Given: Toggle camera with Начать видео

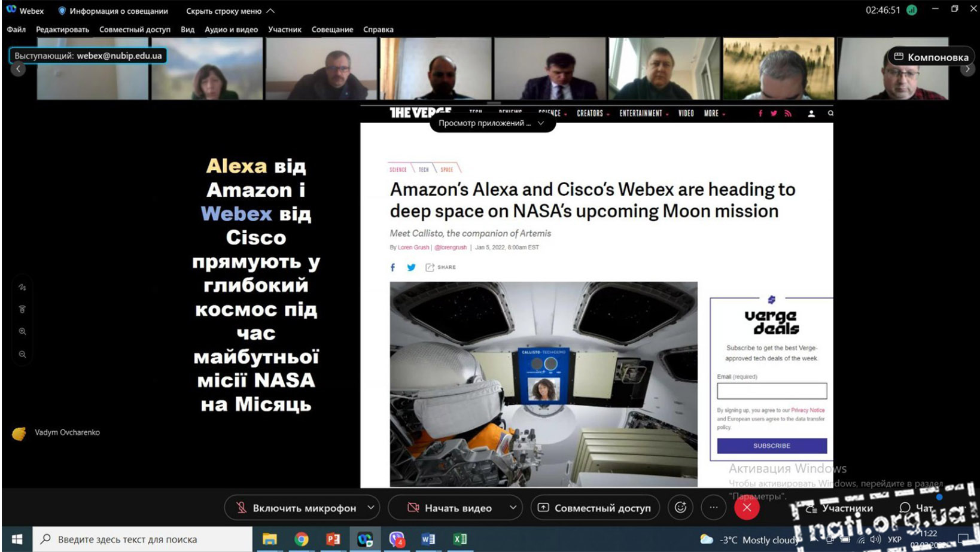Looking at the screenshot, I should [449, 508].
